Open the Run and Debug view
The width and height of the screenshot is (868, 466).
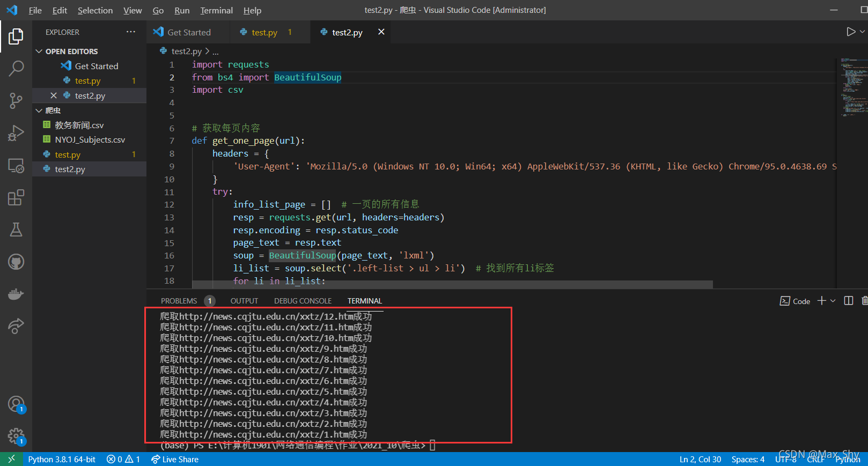[x=16, y=133]
